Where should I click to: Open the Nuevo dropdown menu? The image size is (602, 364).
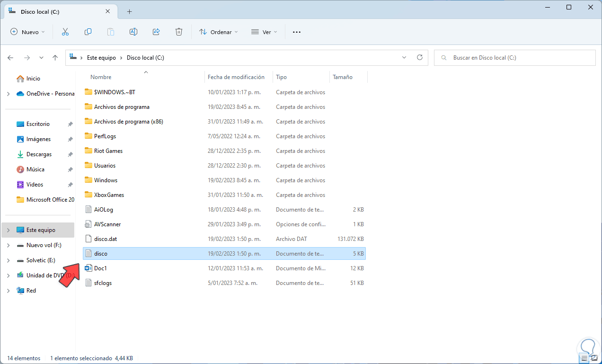pos(27,32)
